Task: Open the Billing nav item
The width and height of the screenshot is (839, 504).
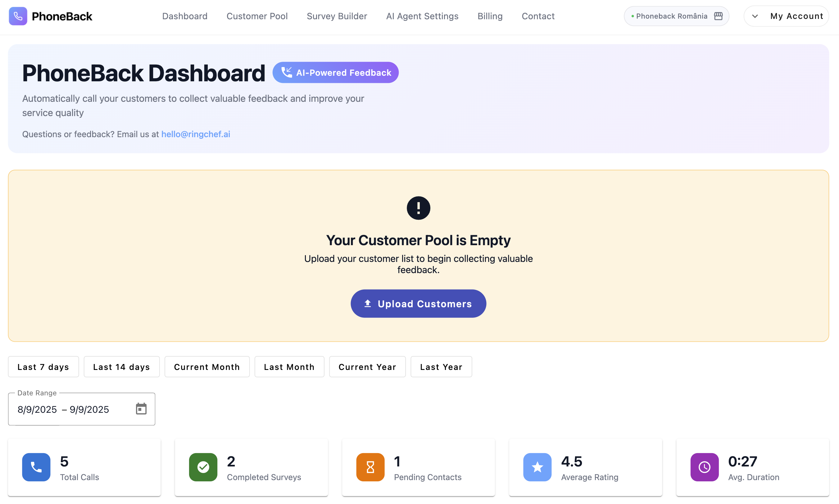Action: [490, 16]
